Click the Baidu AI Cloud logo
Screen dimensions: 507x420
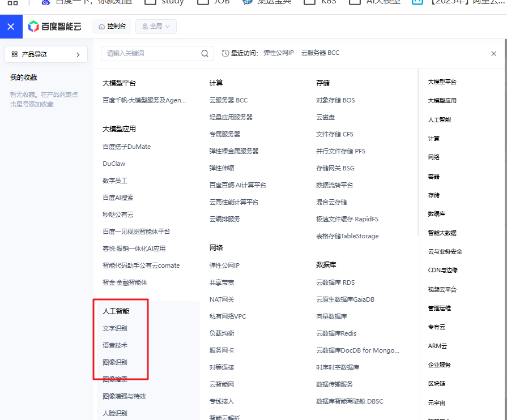click(54, 27)
